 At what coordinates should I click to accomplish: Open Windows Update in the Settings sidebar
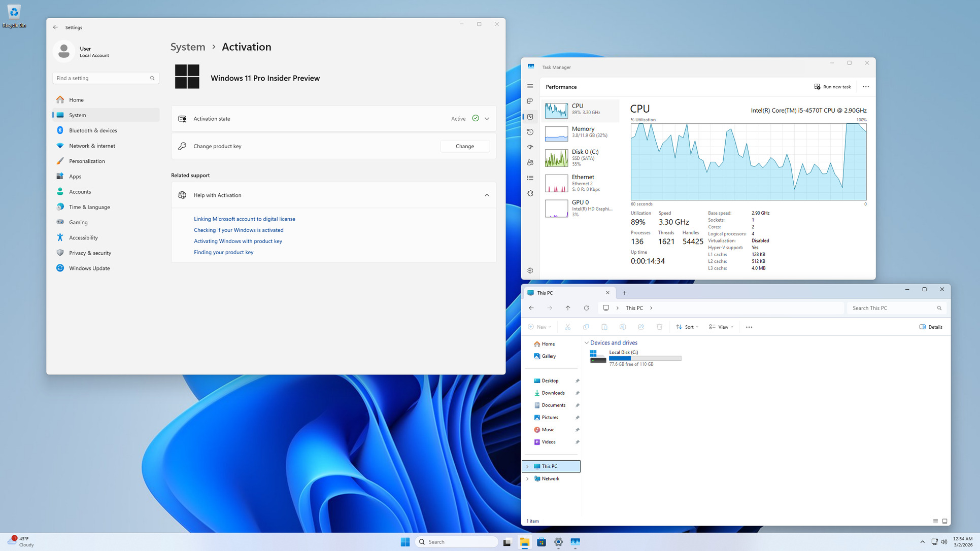click(89, 268)
